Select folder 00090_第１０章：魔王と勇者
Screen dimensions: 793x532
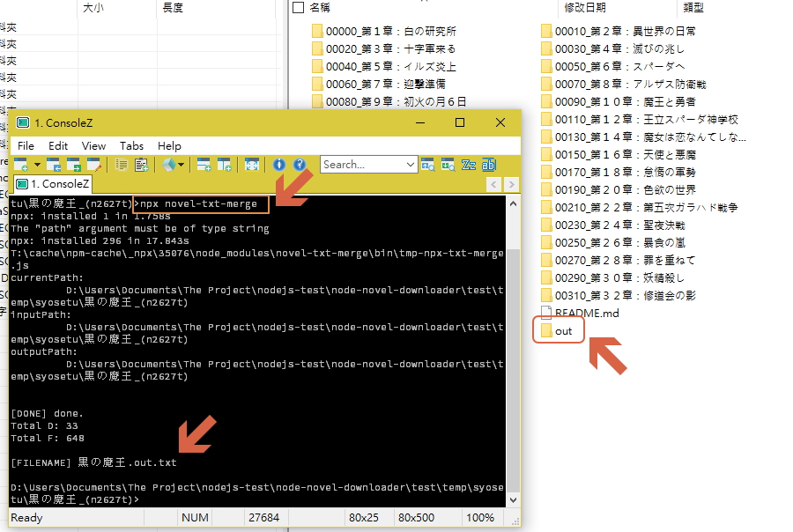tap(619, 101)
